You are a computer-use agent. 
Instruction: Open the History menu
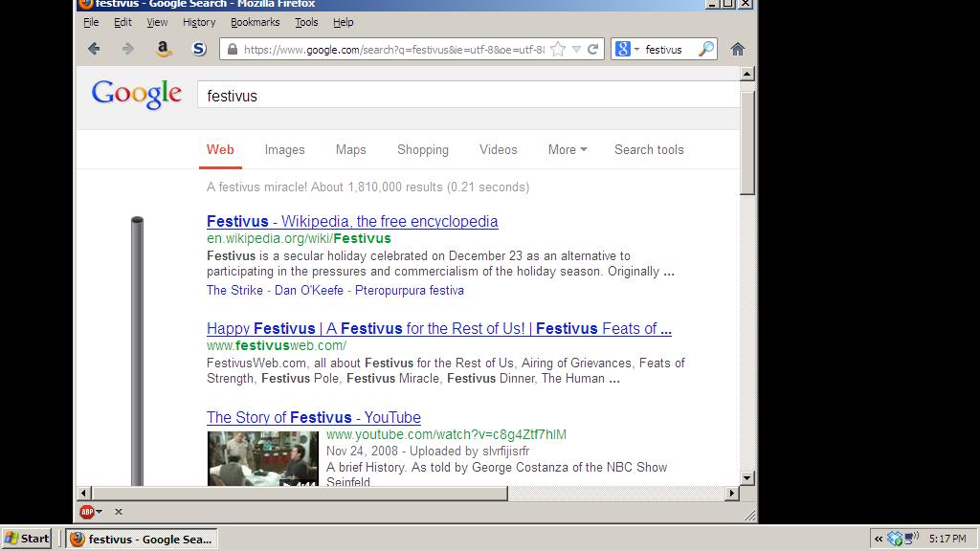(199, 23)
